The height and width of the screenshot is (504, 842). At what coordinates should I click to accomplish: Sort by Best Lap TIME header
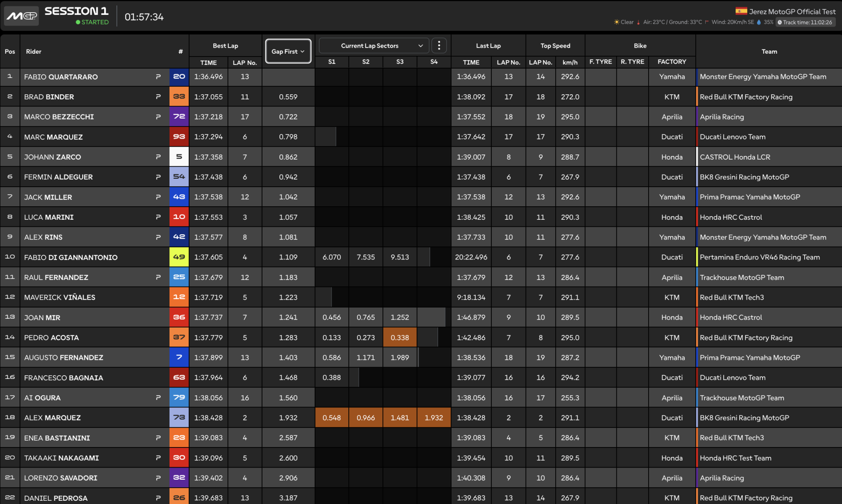click(x=208, y=62)
